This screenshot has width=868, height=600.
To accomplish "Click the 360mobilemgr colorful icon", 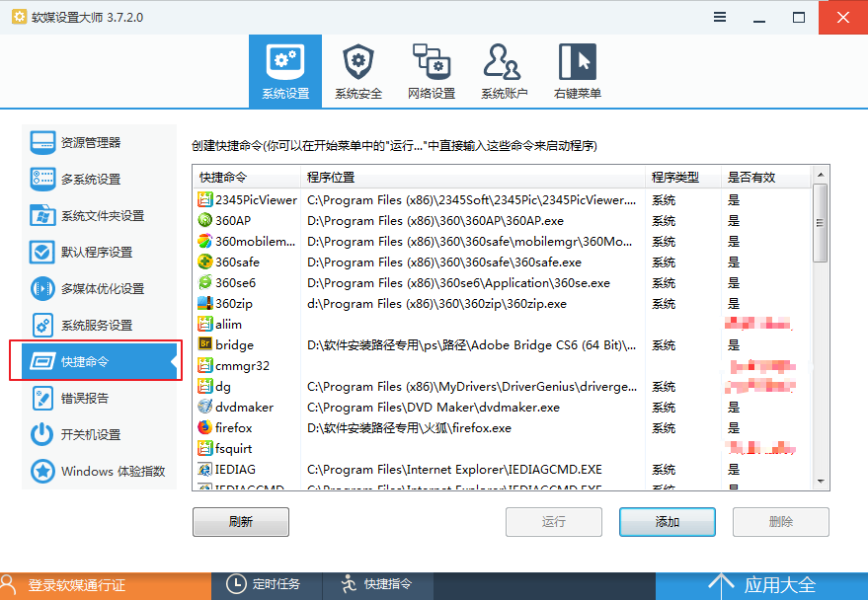I will (x=205, y=241).
